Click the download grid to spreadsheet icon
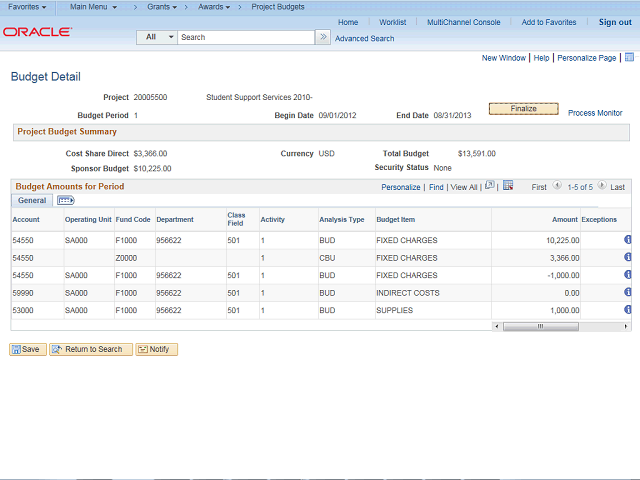 (x=508, y=186)
